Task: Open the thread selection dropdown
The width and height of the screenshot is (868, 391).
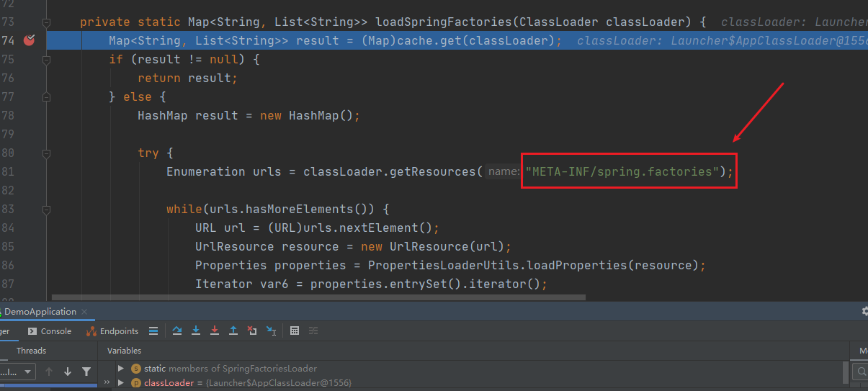Action: click(17, 372)
